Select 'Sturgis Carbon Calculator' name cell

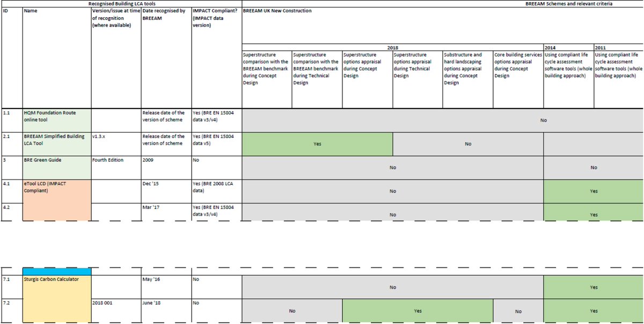point(57,298)
